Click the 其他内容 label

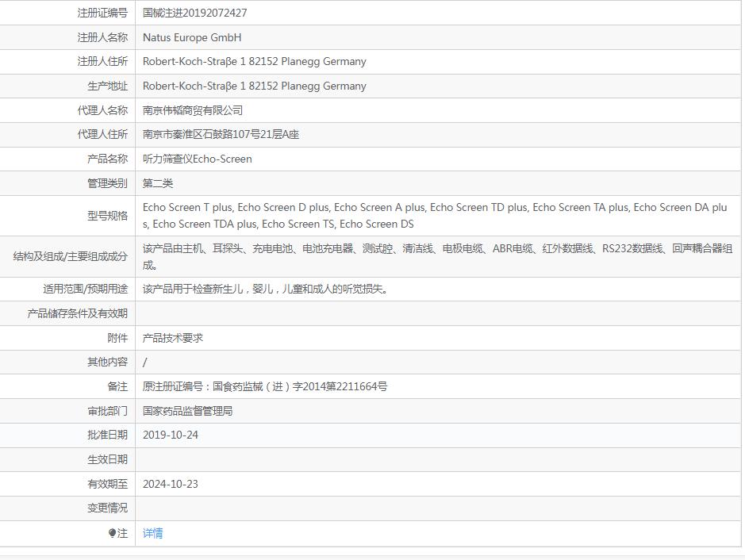pyautogui.click(x=107, y=362)
